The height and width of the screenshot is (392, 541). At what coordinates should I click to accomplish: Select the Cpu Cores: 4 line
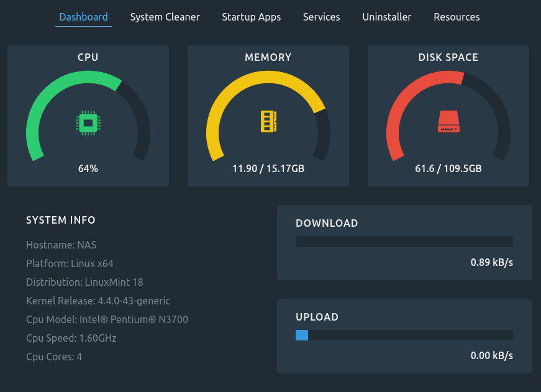(x=54, y=357)
